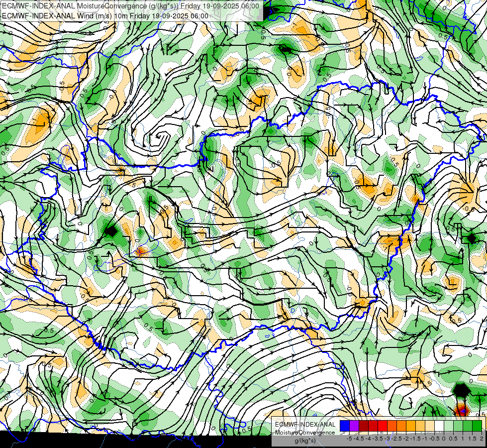Click the -3.5 tick label in legend
The image size is (487, 448).
pos(378,439)
